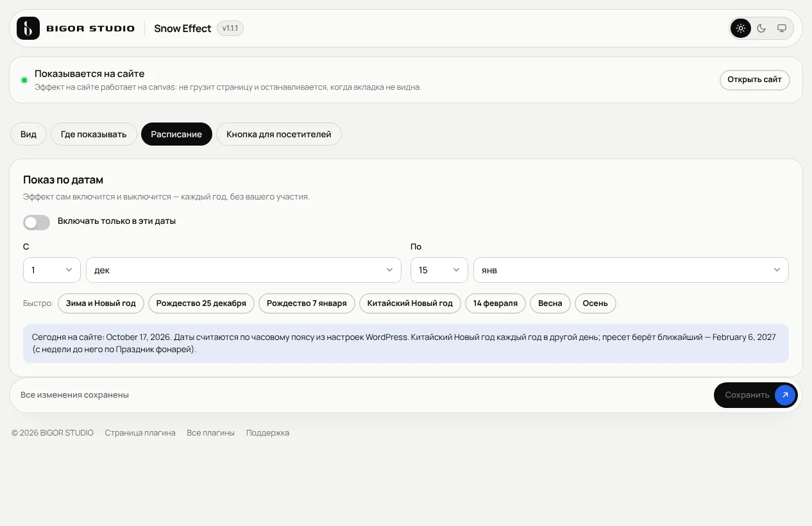Switch to the light theme sun icon
This screenshot has width=812, height=526.
(x=741, y=28)
